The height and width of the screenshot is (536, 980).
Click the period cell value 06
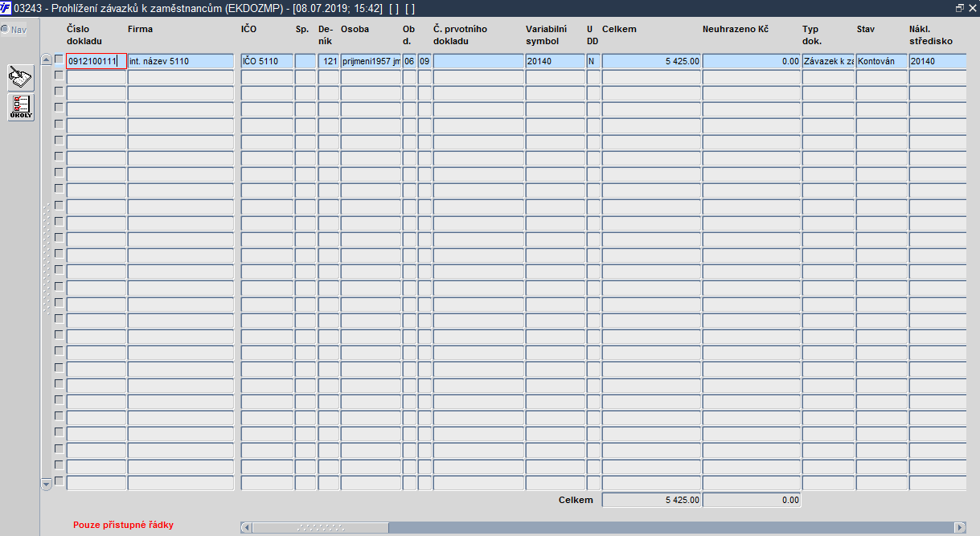pos(410,60)
